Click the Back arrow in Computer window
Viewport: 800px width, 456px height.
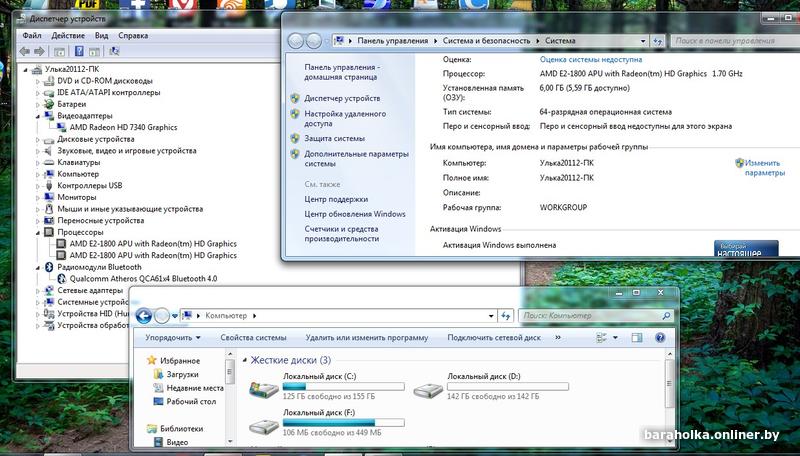(x=143, y=316)
